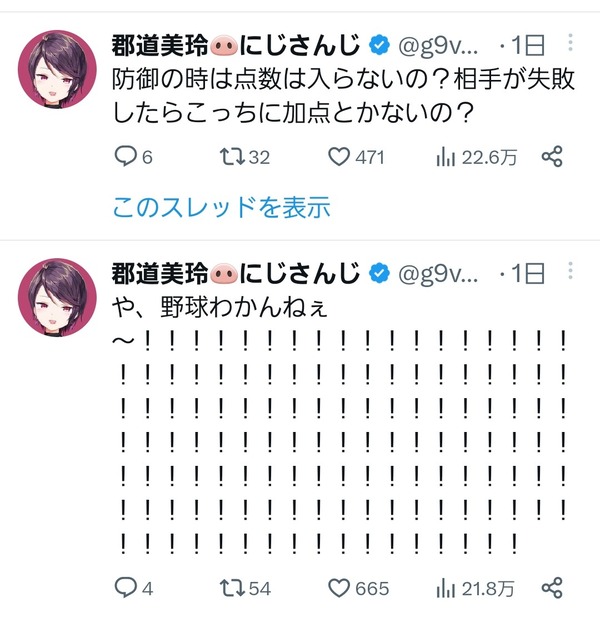
Task: Click the @g9v handle on first tweet
Action: (x=438, y=46)
